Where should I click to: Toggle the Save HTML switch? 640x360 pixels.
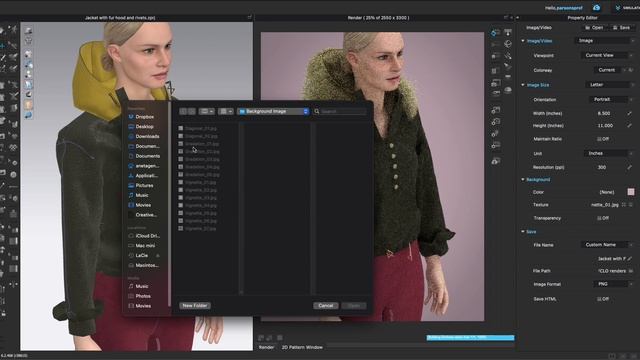tap(602, 299)
